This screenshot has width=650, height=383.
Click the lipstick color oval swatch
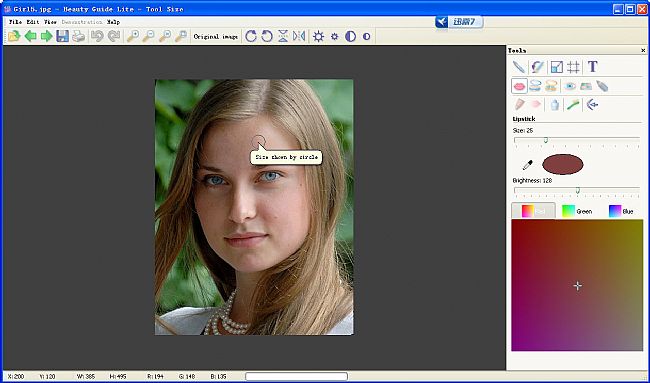pos(563,165)
